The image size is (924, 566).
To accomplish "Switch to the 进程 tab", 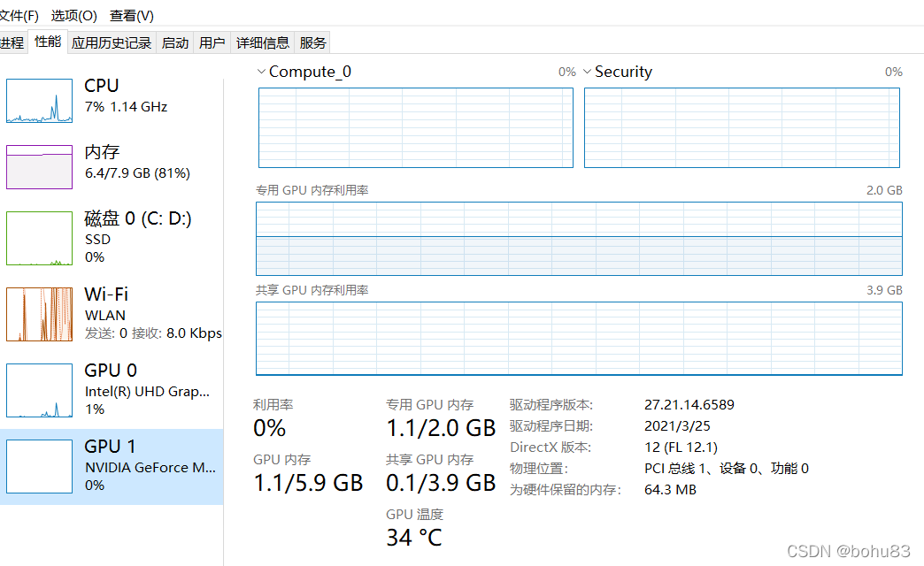I will point(12,42).
